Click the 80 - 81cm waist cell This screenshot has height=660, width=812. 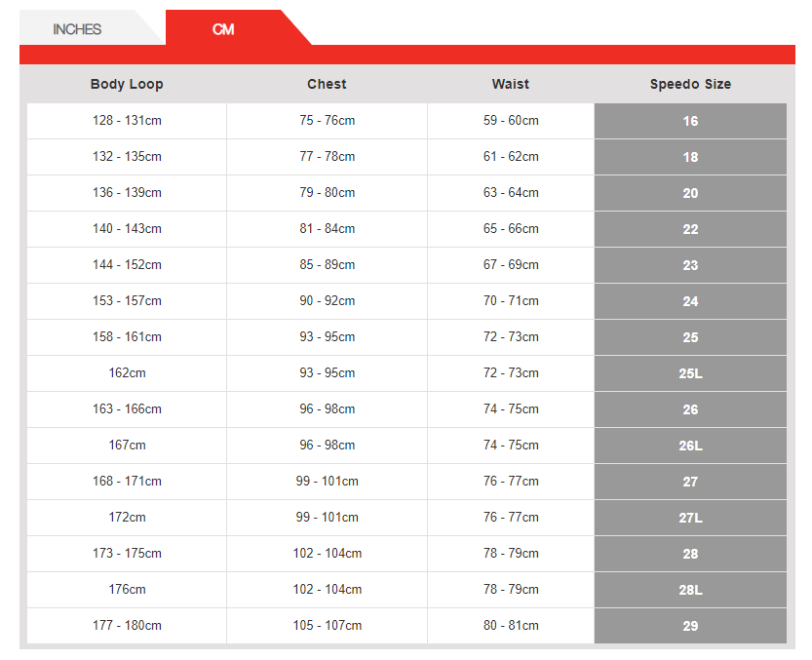point(511,626)
